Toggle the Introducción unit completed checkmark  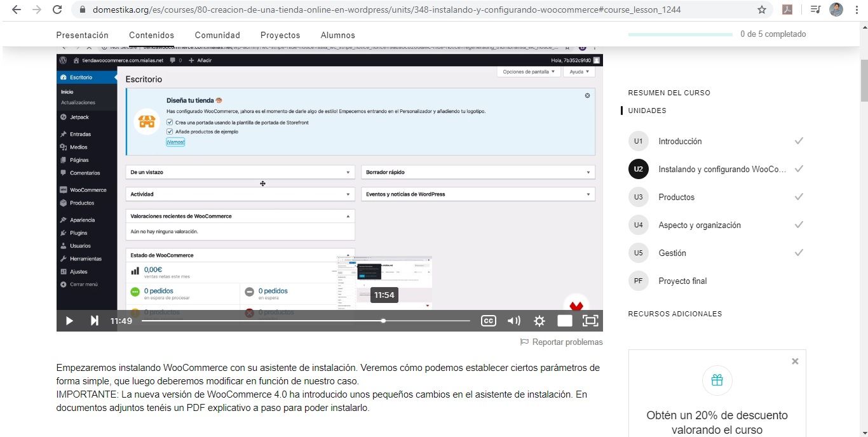pos(799,141)
